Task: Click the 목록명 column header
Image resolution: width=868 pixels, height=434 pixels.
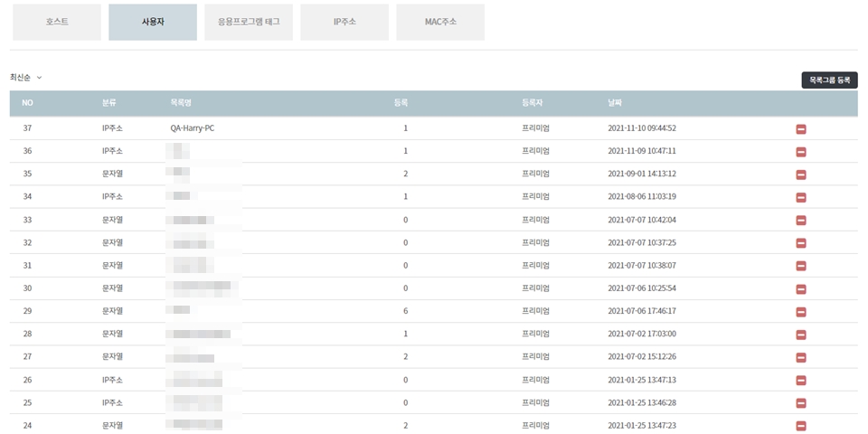Action: tap(182, 103)
